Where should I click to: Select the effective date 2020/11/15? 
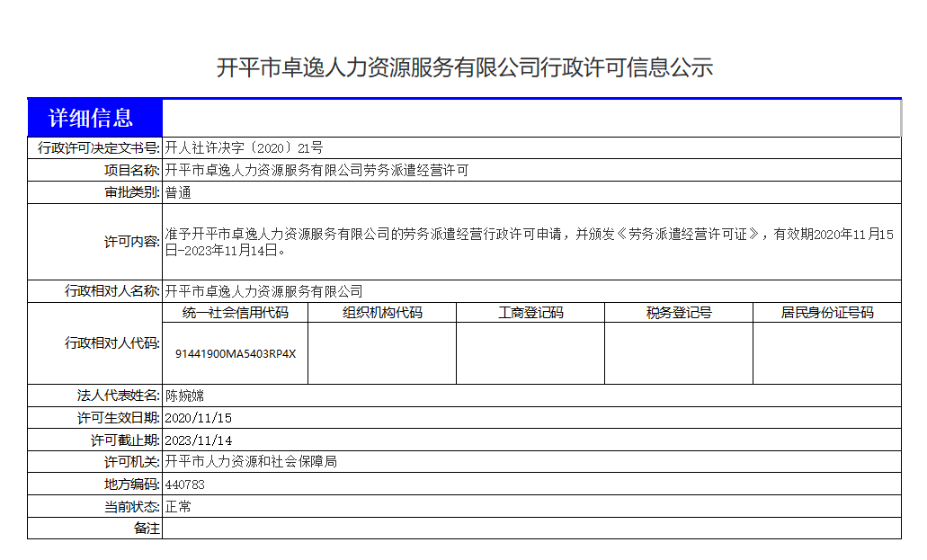(x=199, y=418)
